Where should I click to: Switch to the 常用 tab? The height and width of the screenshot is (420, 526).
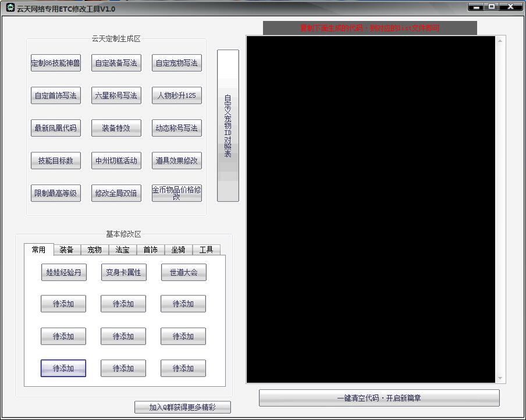pyautogui.click(x=39, y=250)
